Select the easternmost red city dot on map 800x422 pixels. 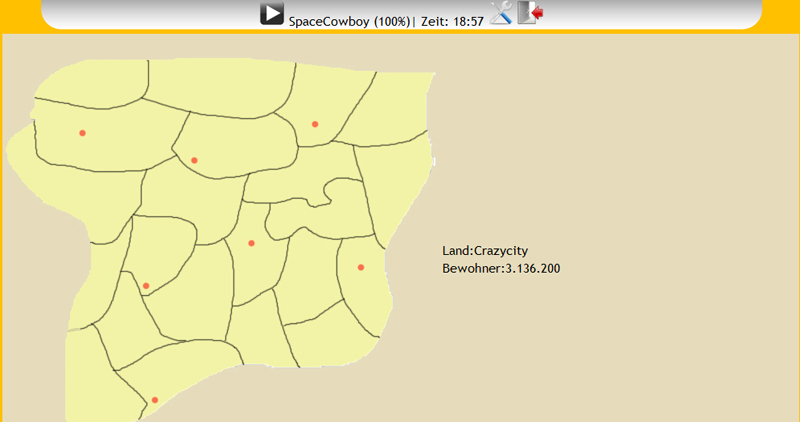(x=361, y=267)
